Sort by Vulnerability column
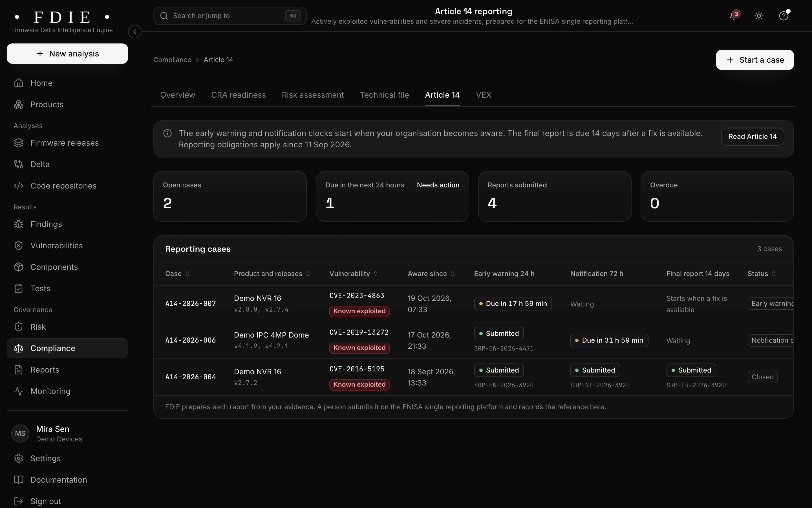The width and height of the screenshot is (812, 508). point(353,274)
